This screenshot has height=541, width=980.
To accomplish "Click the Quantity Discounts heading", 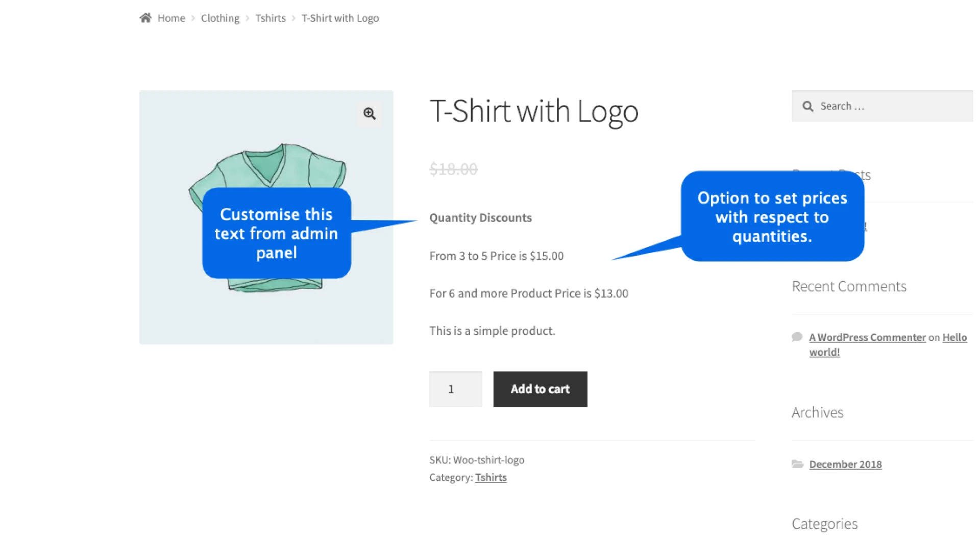I will 480,217.
